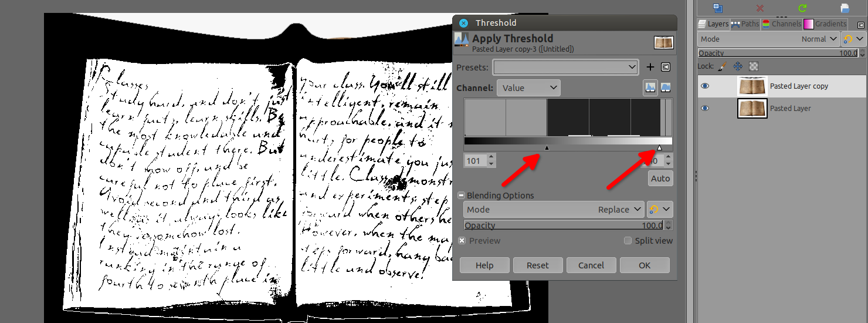
Task: Click the Threshold dialog Opacity slider
Action: (564, 226)
